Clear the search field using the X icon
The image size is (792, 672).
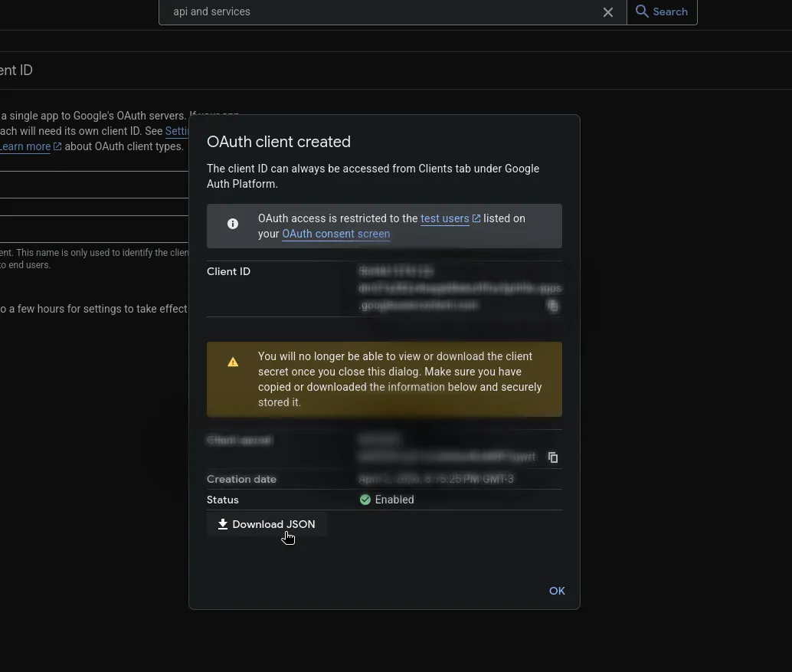pyautogui.click(x=608, y=11)
